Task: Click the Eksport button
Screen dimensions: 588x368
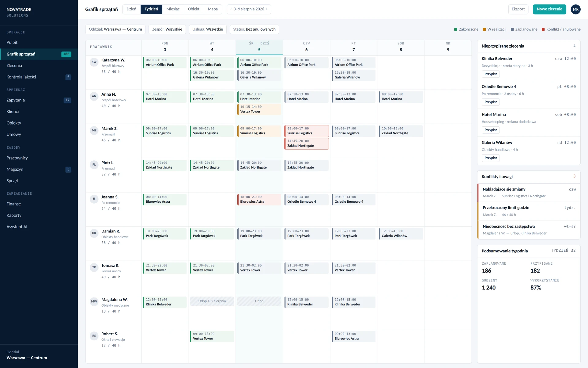Action: 518,9
